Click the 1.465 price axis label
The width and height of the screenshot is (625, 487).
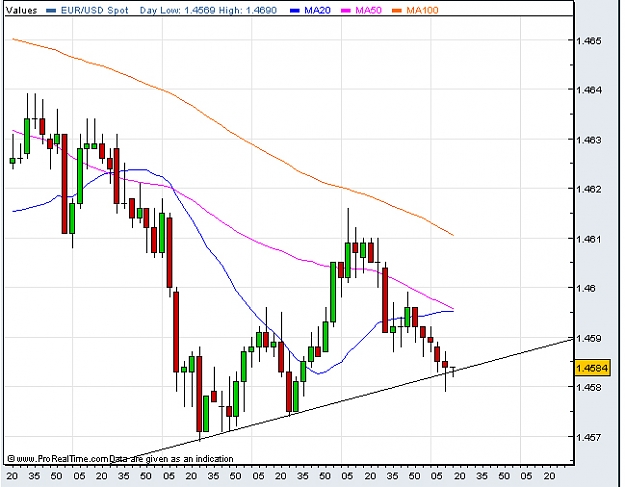(x=589, y=41)
